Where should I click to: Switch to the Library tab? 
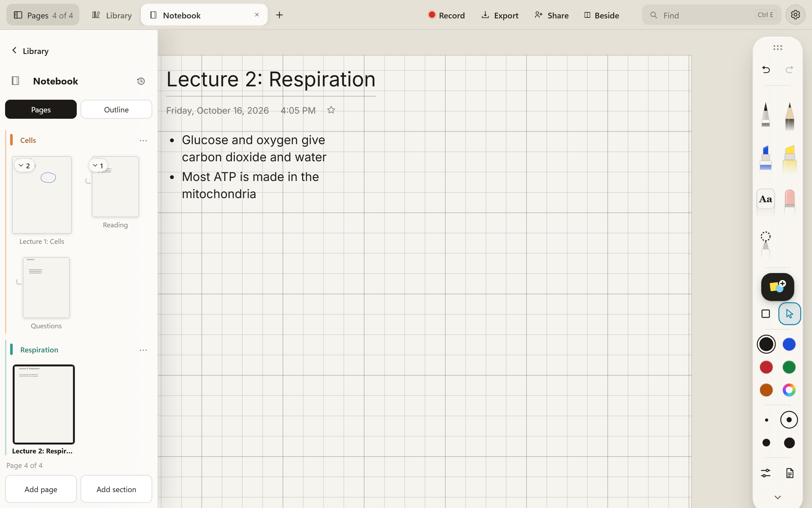pos(112,15)
